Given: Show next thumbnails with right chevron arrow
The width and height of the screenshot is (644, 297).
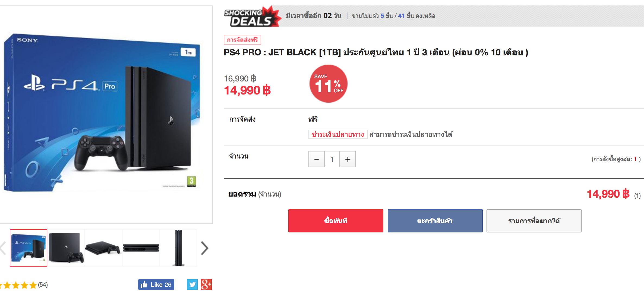Looking at the screenshot, I should click(x=204, y=248).
